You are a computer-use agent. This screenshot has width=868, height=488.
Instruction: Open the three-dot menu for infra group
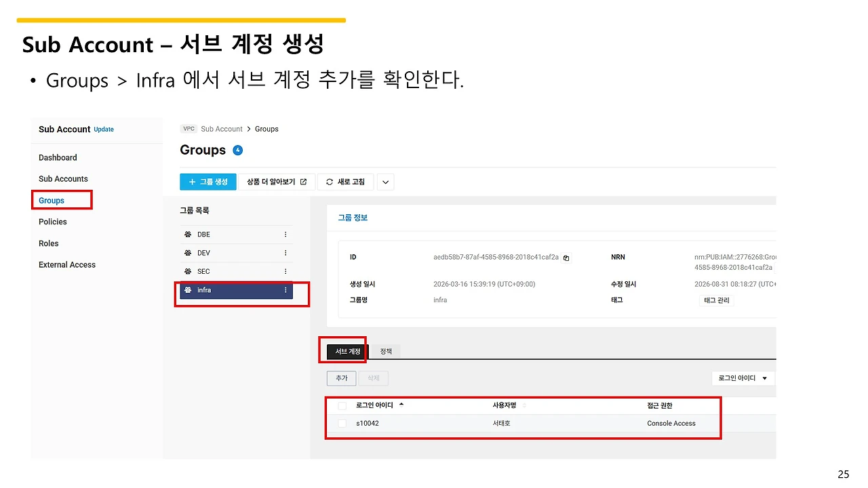click(x=285, y=290)
